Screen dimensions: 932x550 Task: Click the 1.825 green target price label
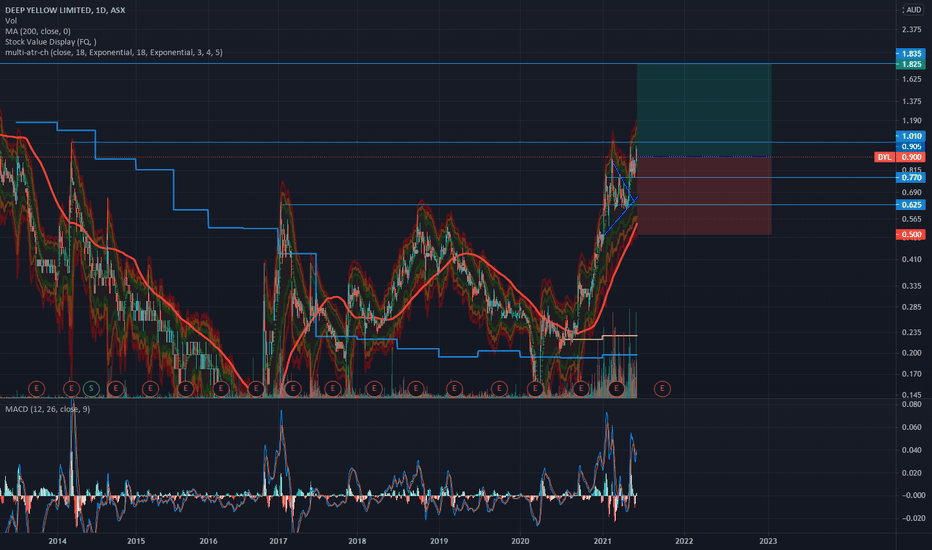[x=910, y=64]
